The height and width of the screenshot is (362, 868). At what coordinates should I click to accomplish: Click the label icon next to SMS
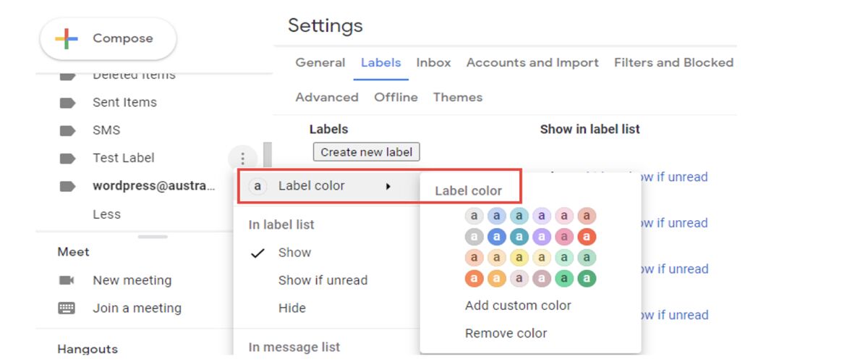click(x=67, y=131)
